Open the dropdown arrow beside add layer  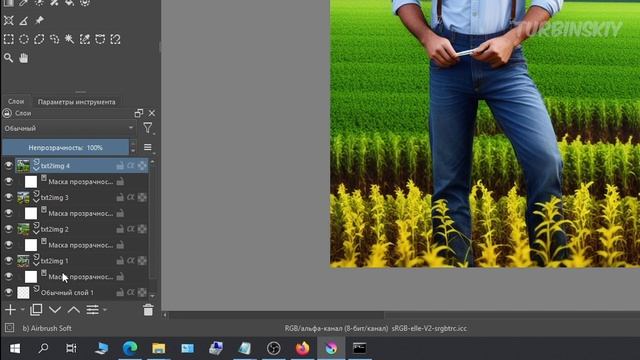(22, 310)
